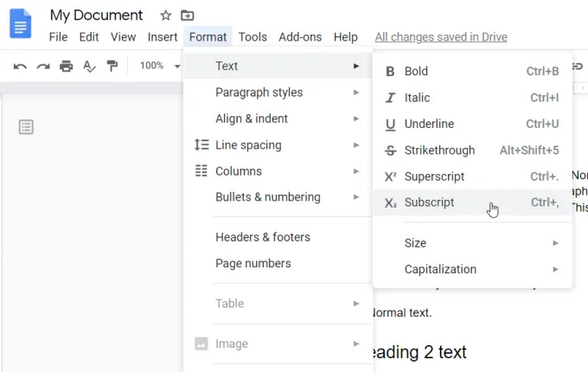Screen dimensions: 588x372
Task: Click All changes saved in Drive link
Action: pyautogui.click(x=441, y=37)
